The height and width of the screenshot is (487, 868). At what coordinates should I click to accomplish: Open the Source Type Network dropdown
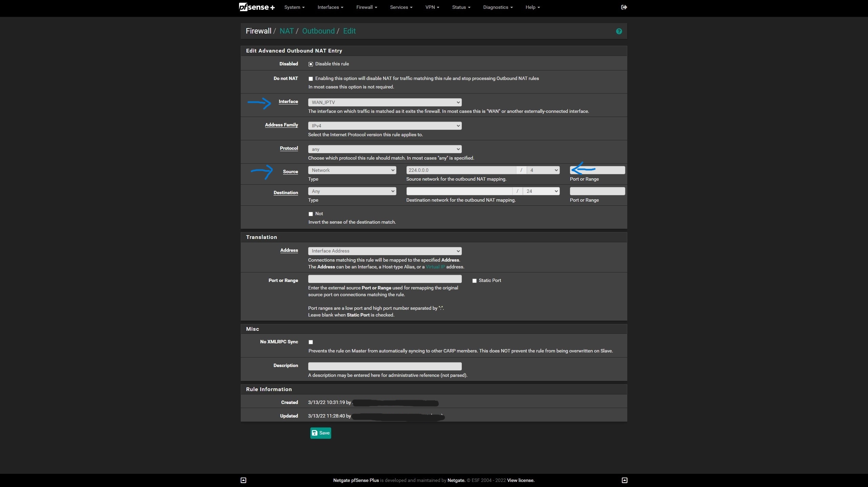(x=352, y=170)
